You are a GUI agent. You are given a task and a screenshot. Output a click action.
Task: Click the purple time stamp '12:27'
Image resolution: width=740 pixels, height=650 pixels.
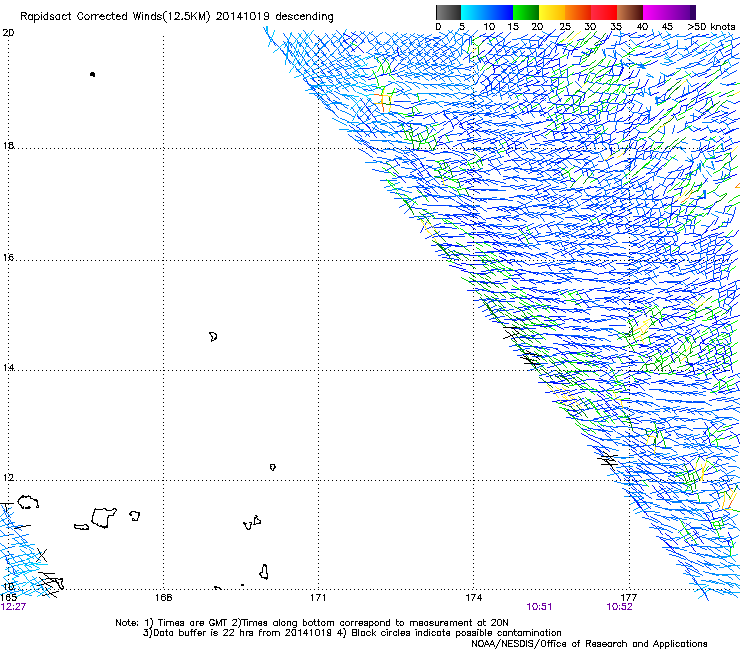pos(13,607)
